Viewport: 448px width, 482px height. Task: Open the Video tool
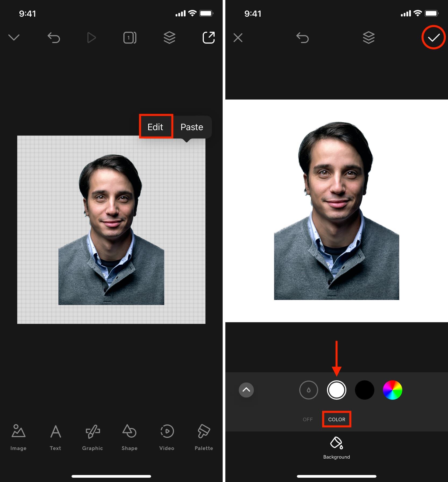click(x=167, y=437)
